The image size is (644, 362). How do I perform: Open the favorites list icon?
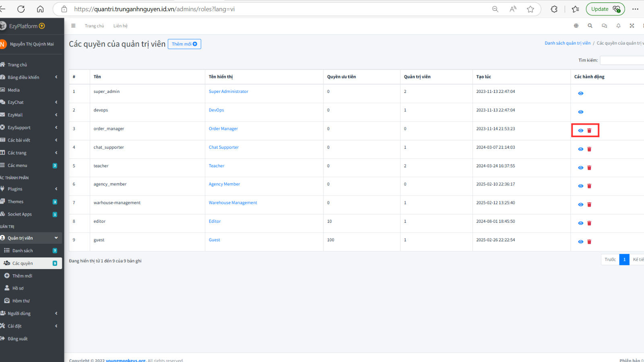click(x=576, y=9)
